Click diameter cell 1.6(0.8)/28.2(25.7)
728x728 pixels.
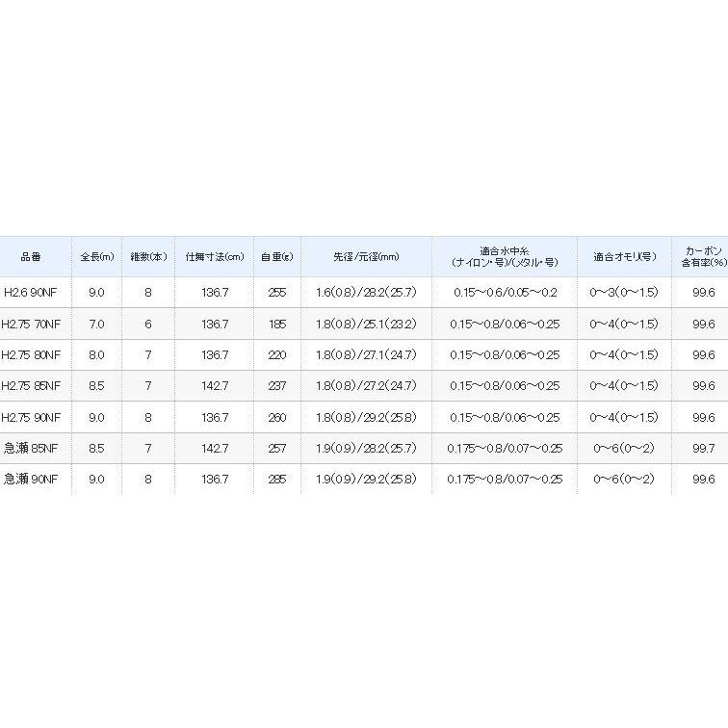pos(366,293)
